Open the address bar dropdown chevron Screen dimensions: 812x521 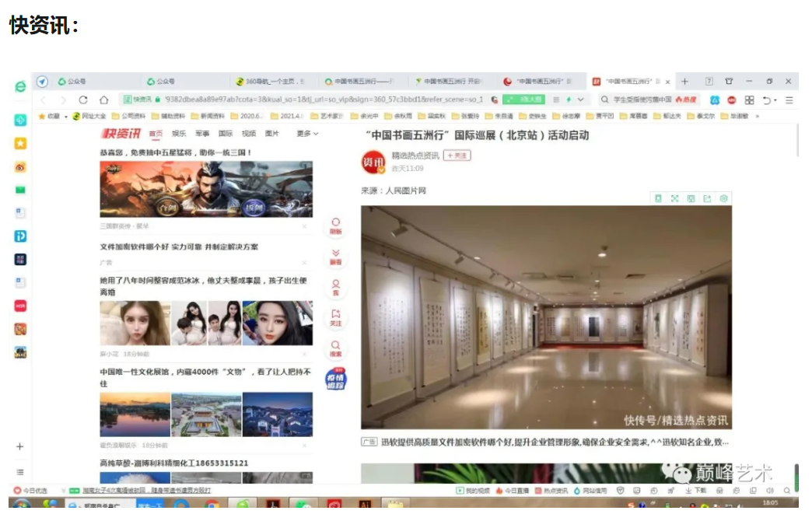(x=581, y=100)
